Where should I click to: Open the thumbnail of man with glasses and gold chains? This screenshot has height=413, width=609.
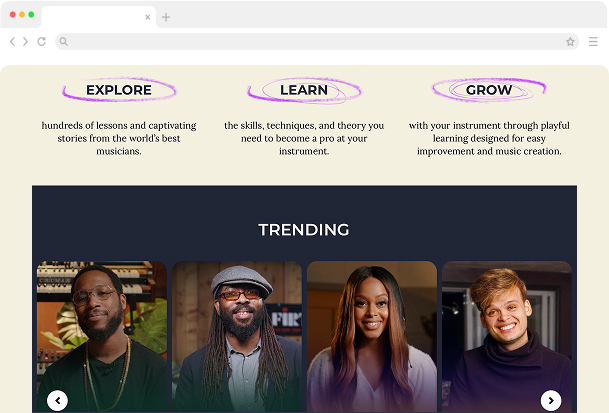tap(102, 336)
